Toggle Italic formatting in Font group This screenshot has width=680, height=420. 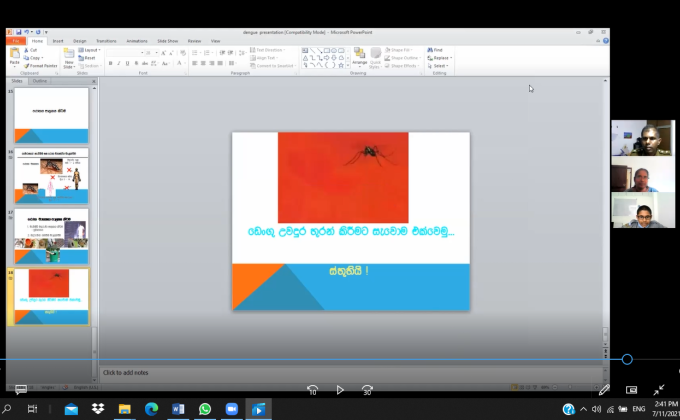point(119,63)
